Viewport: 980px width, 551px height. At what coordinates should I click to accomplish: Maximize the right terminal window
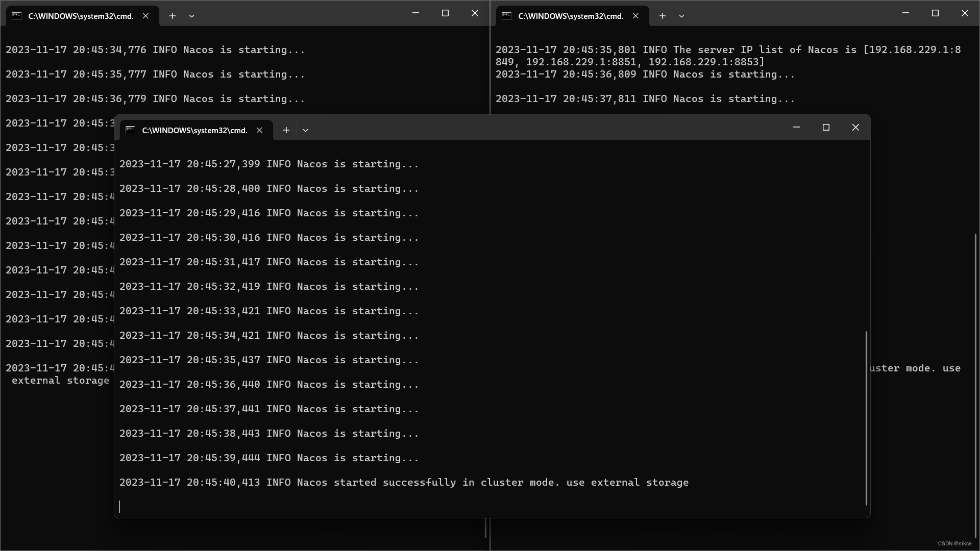coord(935,13)
